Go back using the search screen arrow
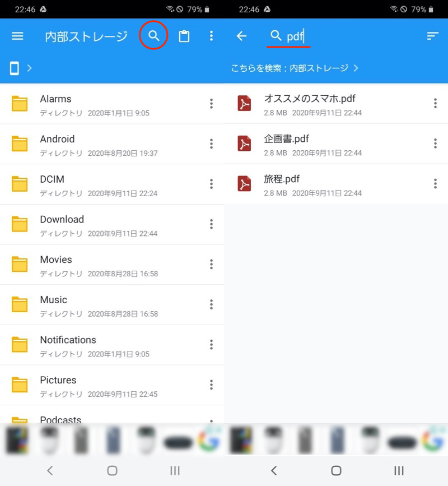This screenshot has width=448, height=486. tap(241, 36)
